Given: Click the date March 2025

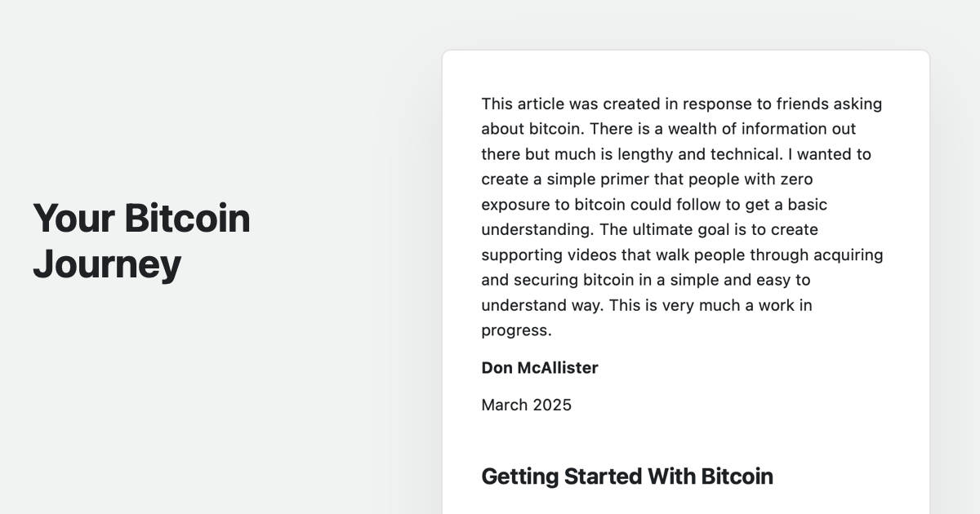Looking at the screenshot, I should click(x=526, y=405).
